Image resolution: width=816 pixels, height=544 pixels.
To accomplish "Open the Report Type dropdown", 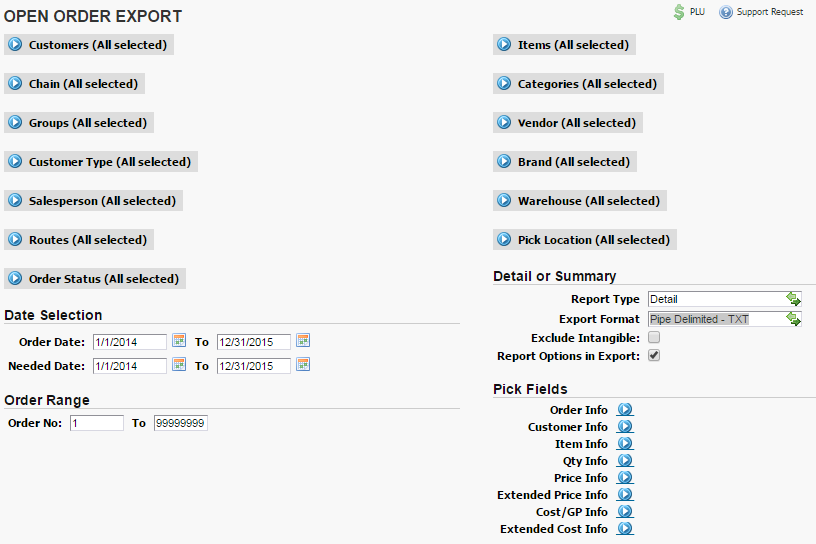I will point(724,299).
